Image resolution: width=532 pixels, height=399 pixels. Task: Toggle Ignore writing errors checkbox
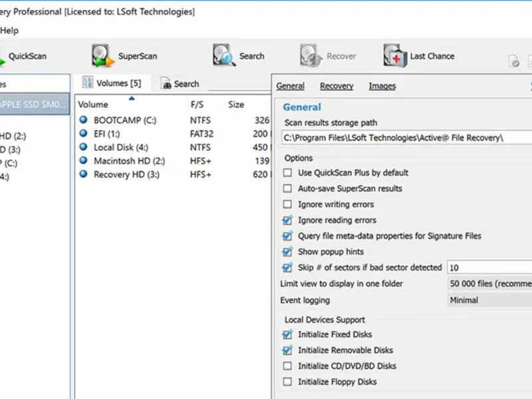coord(287,204)
